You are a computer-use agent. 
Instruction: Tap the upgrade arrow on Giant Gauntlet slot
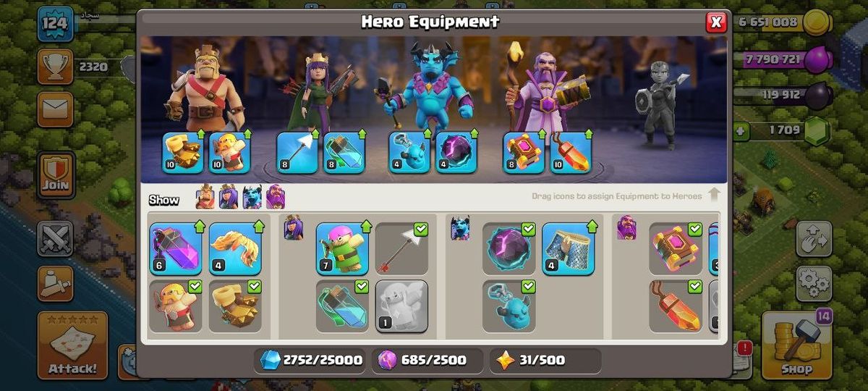coord(201,134)
